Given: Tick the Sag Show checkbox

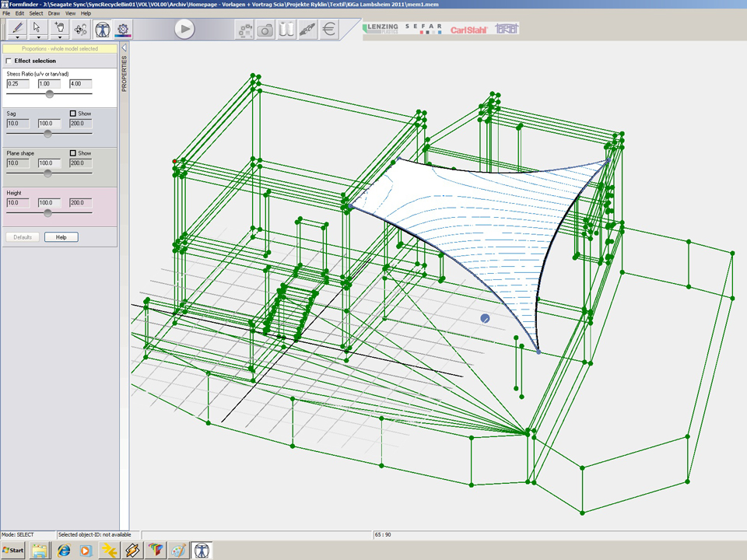Looking at the screenshot, I should pyautogui.click(x=73, y=114).
